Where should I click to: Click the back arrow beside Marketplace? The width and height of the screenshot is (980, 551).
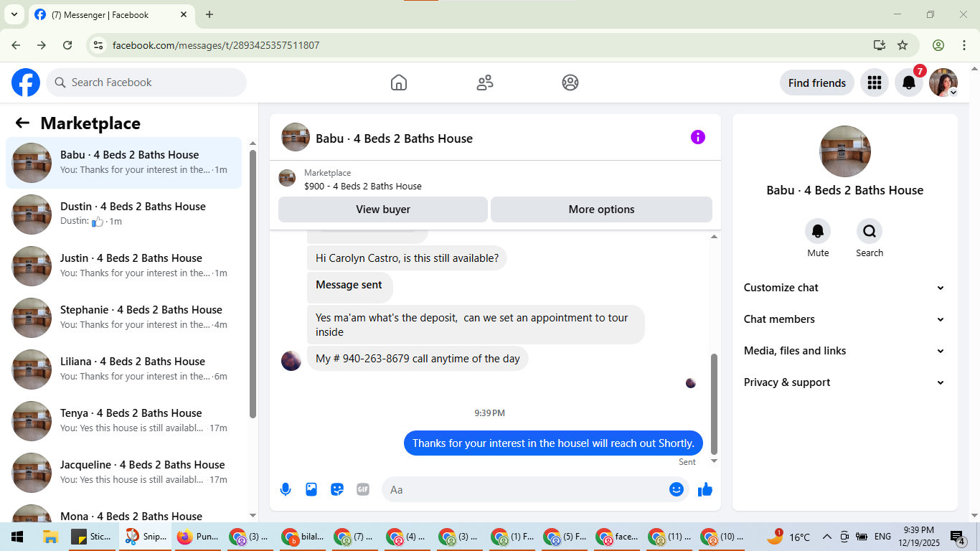(x=22, y=123)
